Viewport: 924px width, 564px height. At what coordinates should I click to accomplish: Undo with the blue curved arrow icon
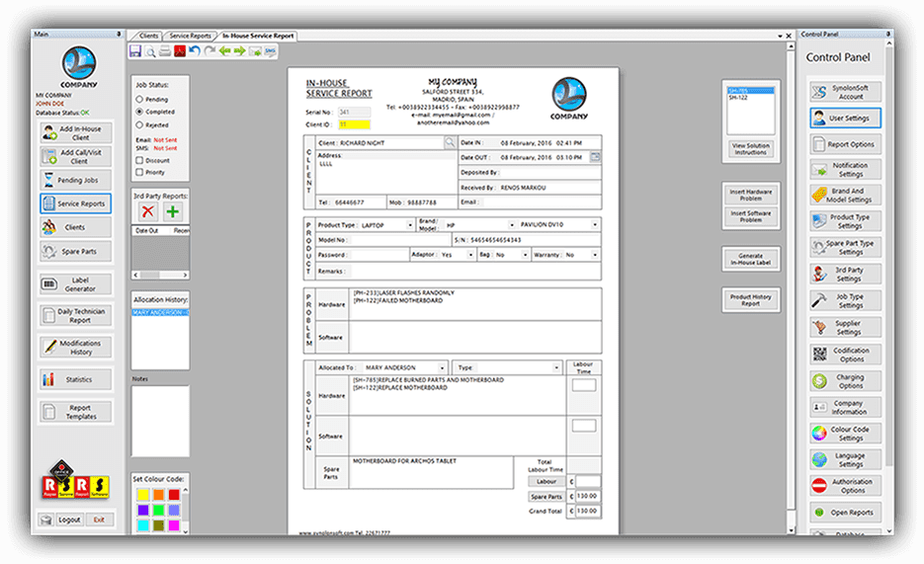195,51
